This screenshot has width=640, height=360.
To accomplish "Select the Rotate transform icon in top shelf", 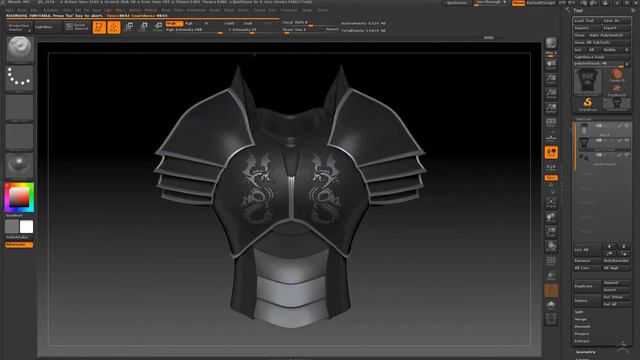I will pyautogui.click(x=158, y=27).
